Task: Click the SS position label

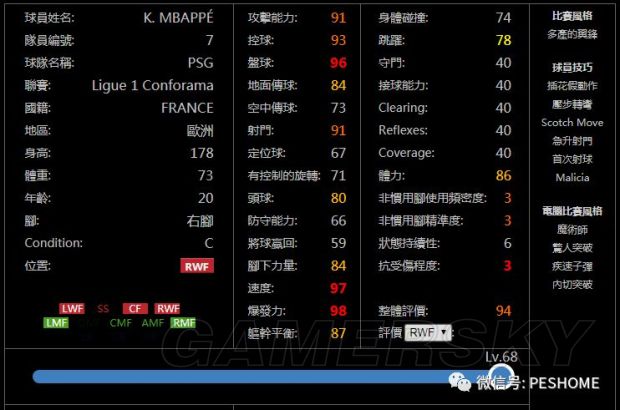Action: (x=103, y=308)
